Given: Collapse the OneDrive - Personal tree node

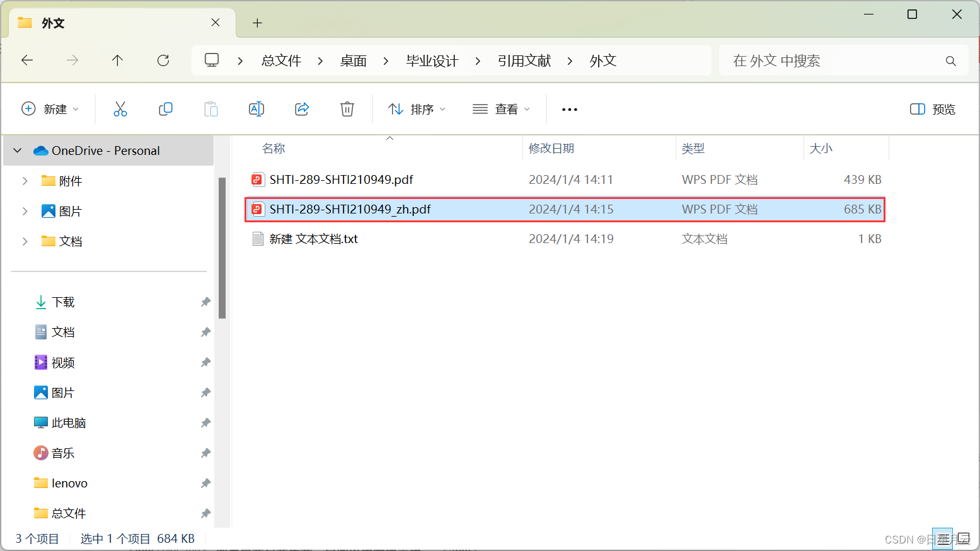Looking at the screenshot, I should pyautogui.click(x=18, y=151).
